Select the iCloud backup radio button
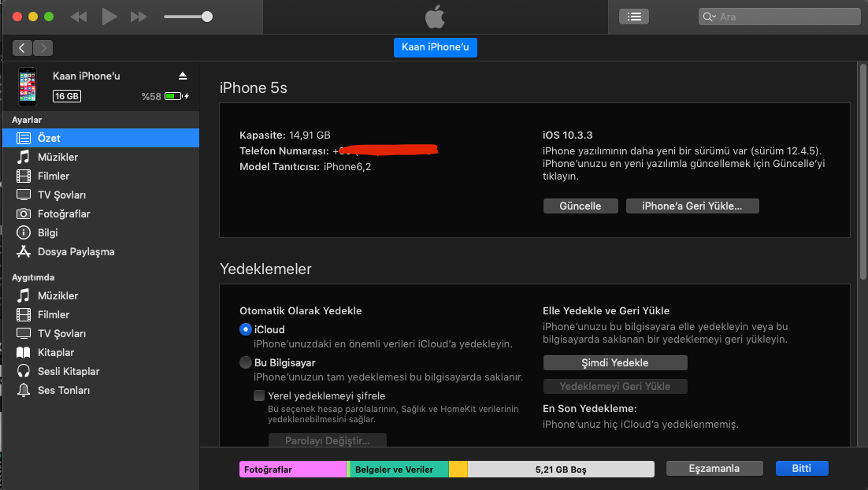 246,329
